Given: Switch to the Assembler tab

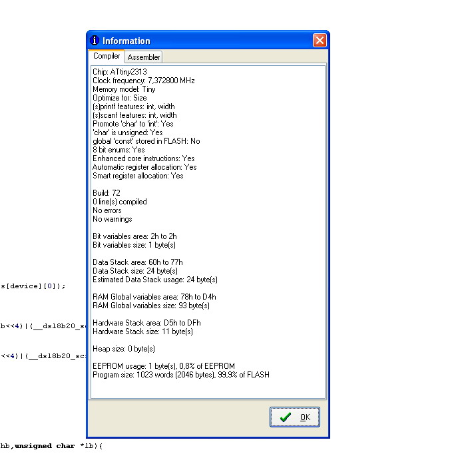Looking at the screenshot, I should point(144,57).
